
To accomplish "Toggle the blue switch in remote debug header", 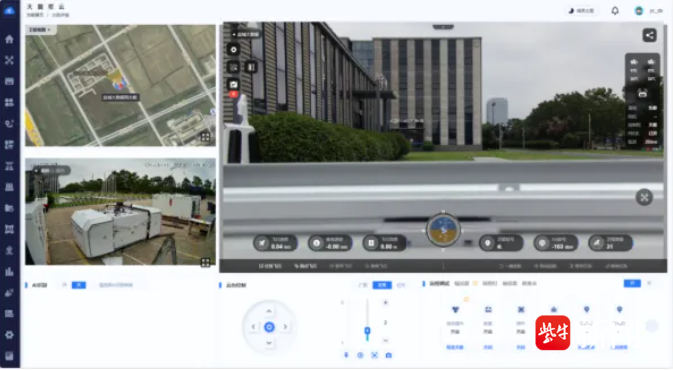I will pyautogui.click(x=632, y=283).
